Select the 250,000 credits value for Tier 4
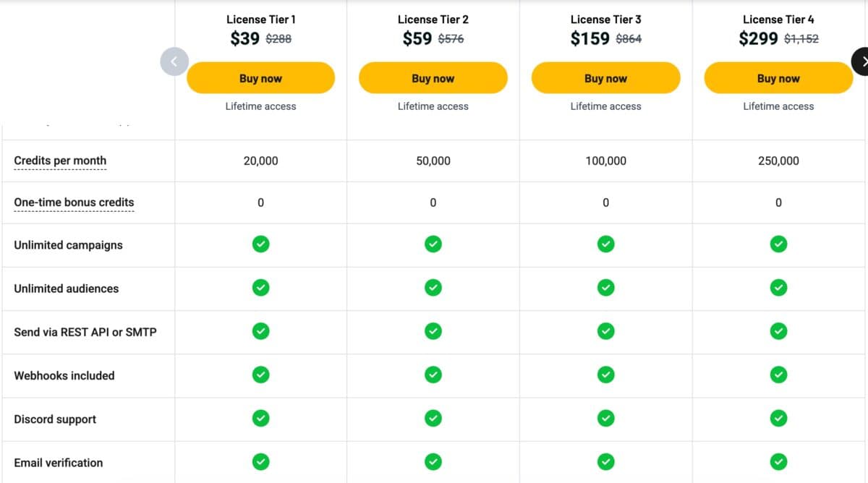The image size is (868, 483). pos(778,161)
